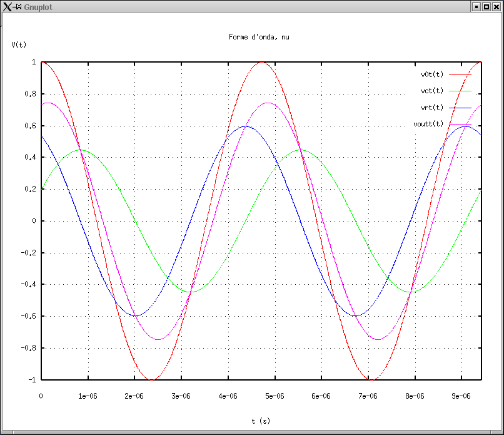
Task: Open the X window menu icon in title bar
Action: 8,6
